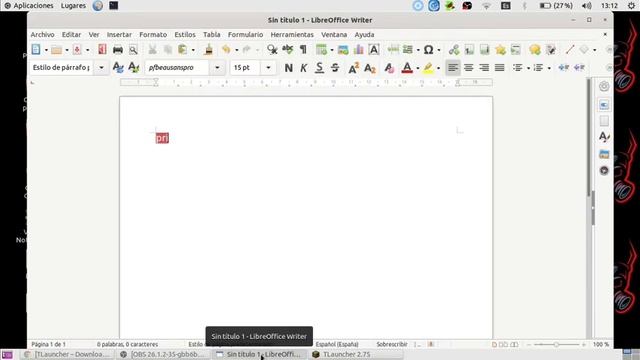Open the Styles sidebar panel icon
Image resolution: width=640 pixels, height=360 pixels.
pos(604,137)
